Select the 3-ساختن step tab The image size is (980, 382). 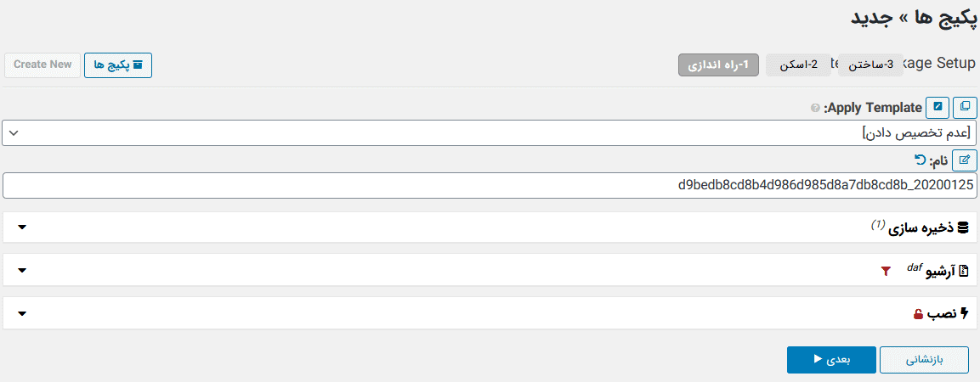point(870,65)
